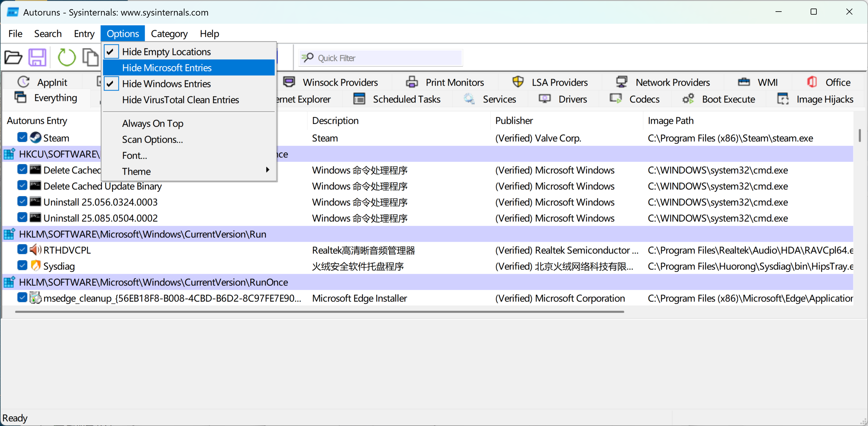This screenshot has height=426, width=868.
Task: Select the HKLM CurrentVersion\Run key row
Action: (x=428, y=234)
